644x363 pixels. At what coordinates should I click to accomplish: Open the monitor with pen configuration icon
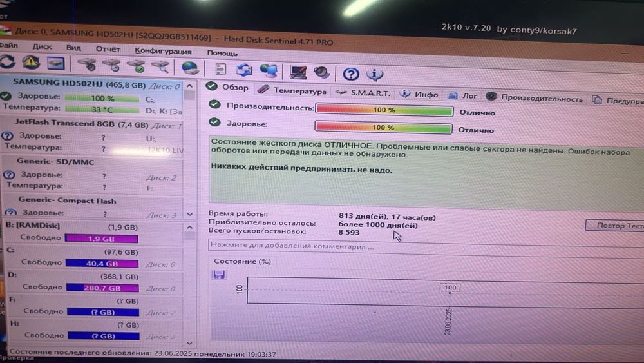pyautogui.click(x=298, y=72)
